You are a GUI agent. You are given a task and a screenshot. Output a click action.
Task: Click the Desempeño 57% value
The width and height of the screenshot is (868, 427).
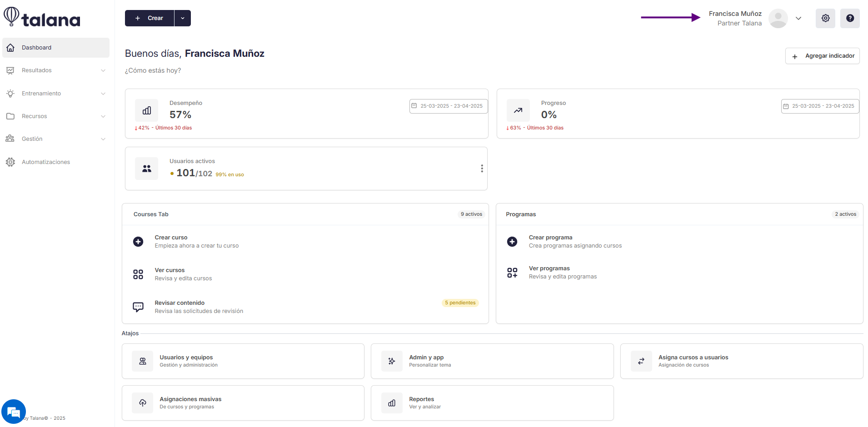[x=180, y=115]
